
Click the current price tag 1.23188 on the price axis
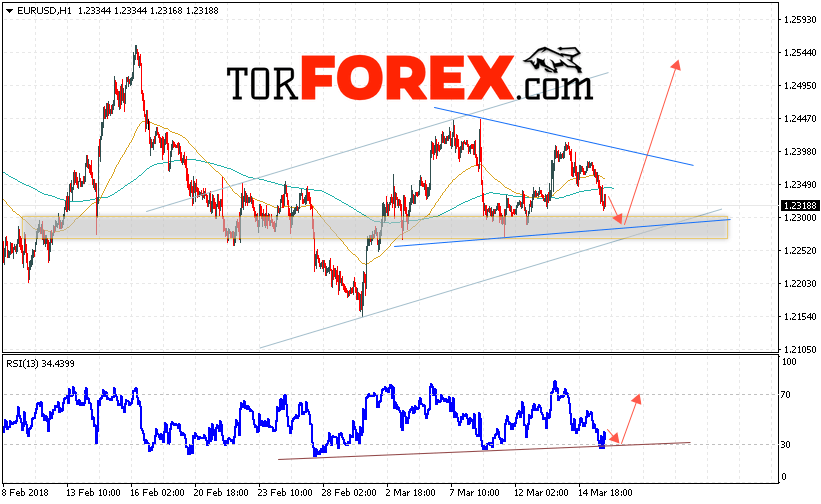pos(800,206)
